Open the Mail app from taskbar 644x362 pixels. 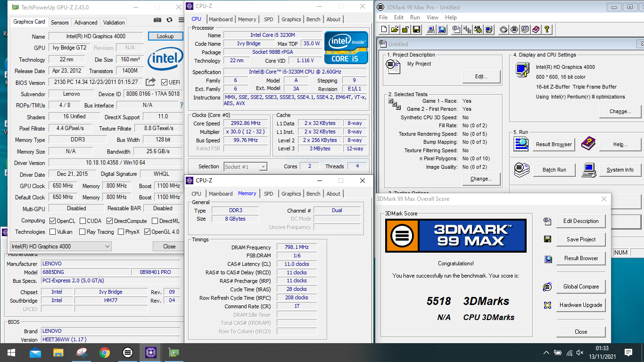click(35, 352)
